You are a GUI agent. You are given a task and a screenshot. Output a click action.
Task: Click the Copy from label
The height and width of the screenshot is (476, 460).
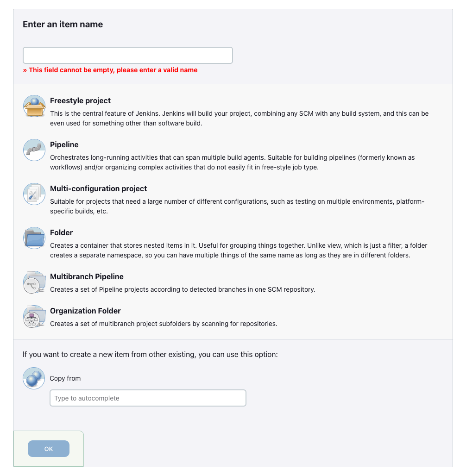tap(65, 378)
